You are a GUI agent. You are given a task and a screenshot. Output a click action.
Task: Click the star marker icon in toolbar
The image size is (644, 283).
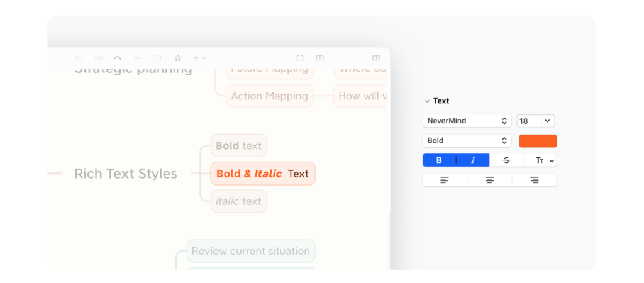coord(177,58)
